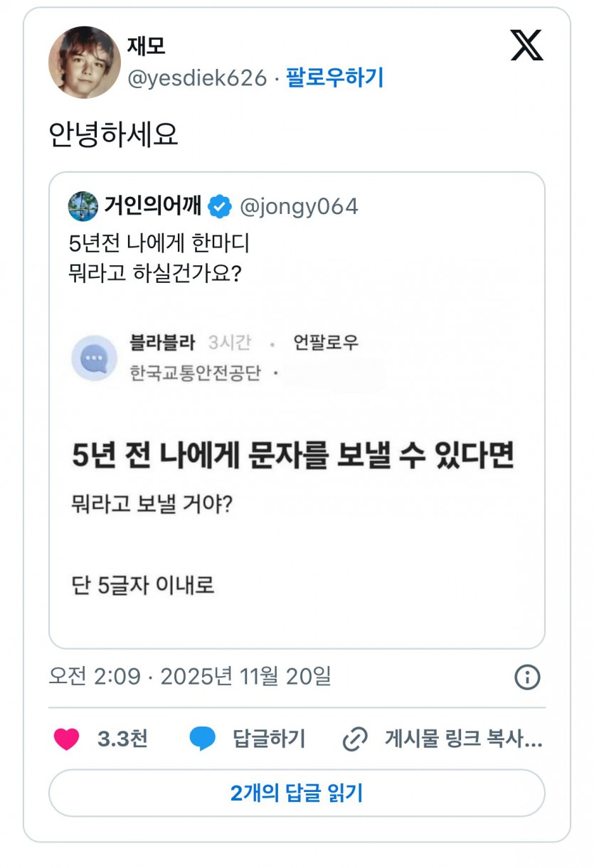Viewport: 594px width, 868px height.
Task: Click the 언팔로우 link
Action: point(326,343)
